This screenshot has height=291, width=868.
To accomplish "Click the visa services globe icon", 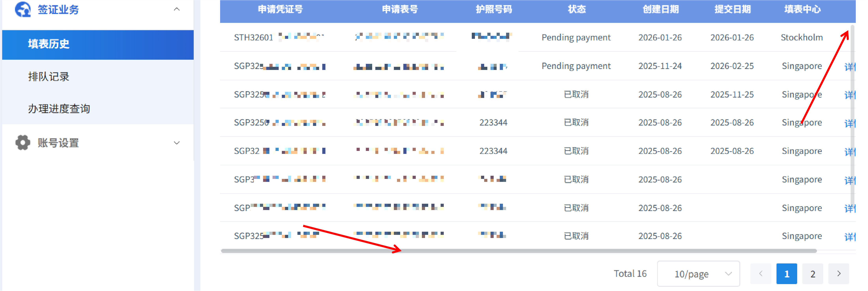I will coord(22,9).
